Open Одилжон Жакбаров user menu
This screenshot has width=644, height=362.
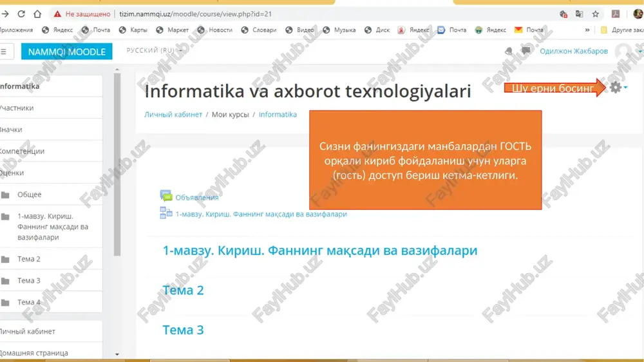573,51
